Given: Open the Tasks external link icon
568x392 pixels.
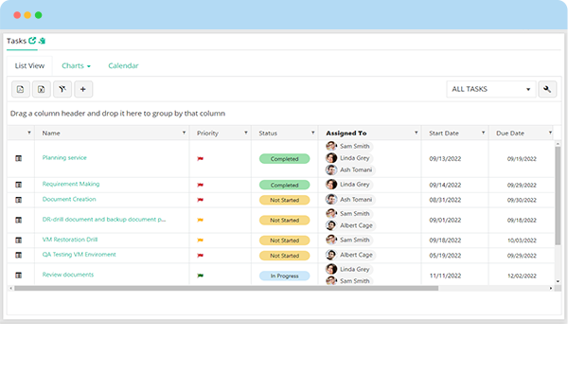Looking at the screenshot, I should pos(32,40).
